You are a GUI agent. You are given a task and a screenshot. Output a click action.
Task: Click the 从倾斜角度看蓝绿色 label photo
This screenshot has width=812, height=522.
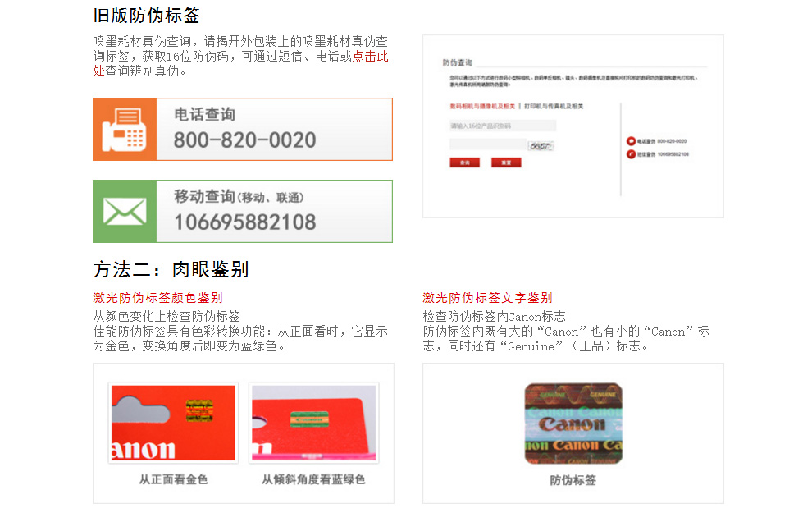point(313,424)
